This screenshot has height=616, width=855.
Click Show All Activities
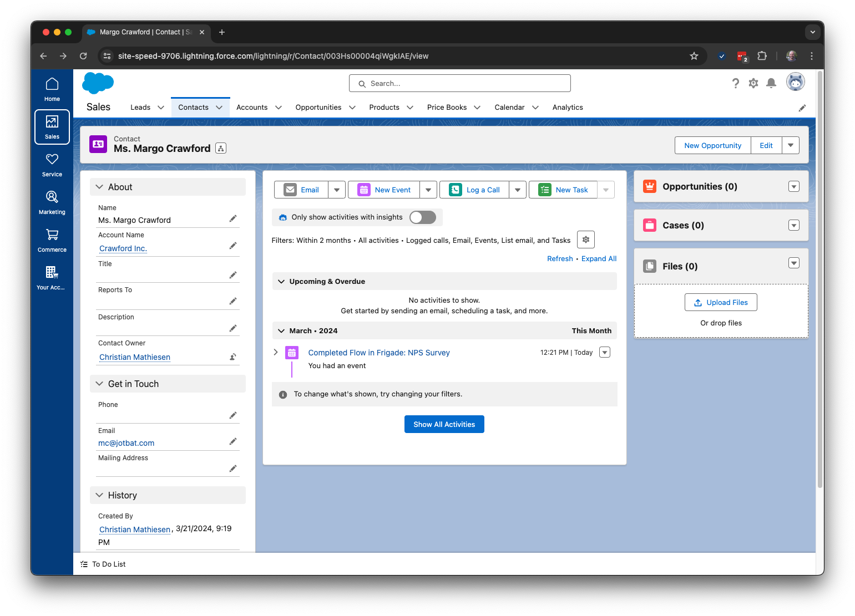[x=444, y=424]
